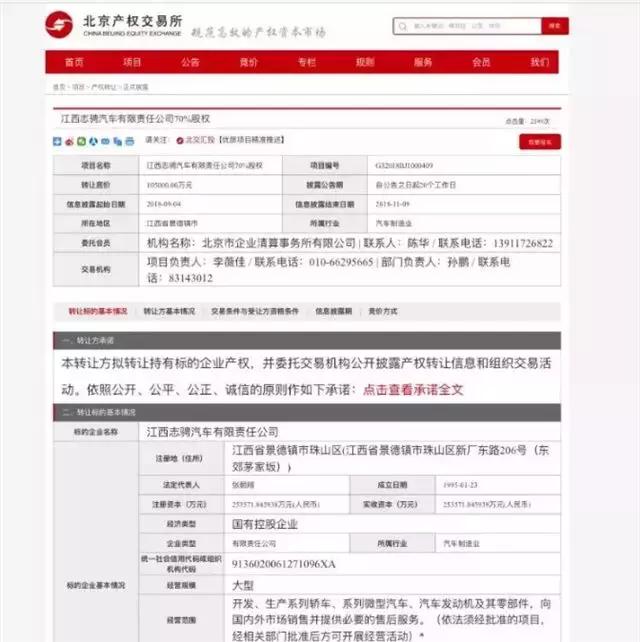
Task: Click 产权转让 in the breadcrumb trail
Action: 104,87
